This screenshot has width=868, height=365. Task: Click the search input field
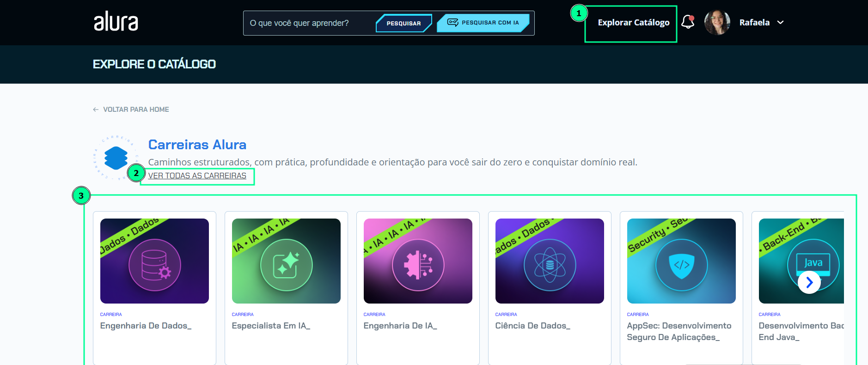[x=310, y=23]
